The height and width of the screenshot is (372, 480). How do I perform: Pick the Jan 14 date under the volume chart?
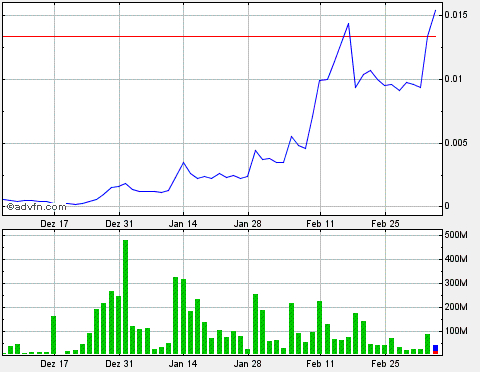point(183,364)
